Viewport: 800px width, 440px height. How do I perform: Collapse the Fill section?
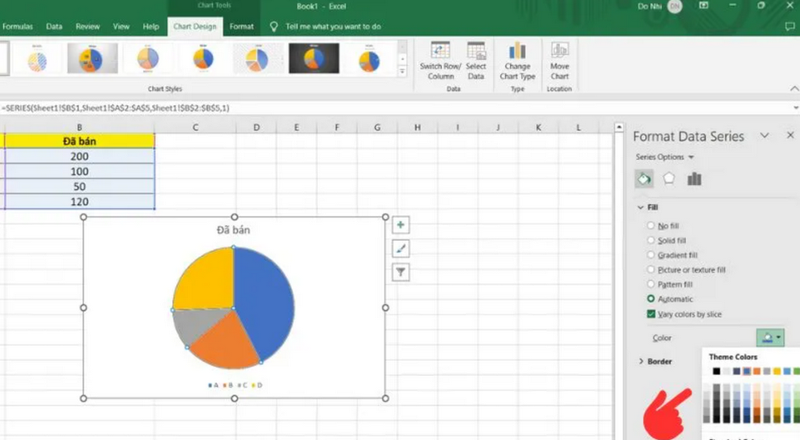tap(641, 207)
